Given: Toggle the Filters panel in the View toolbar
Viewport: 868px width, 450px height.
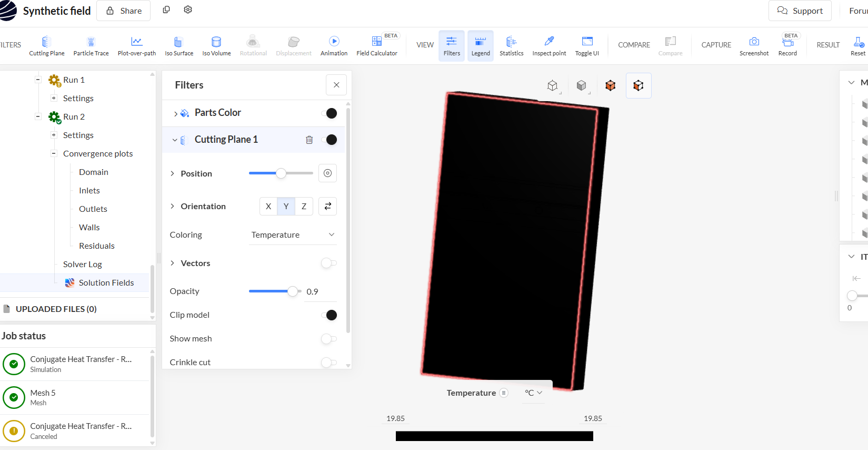Looking at the screenshot, I should 452,46.
